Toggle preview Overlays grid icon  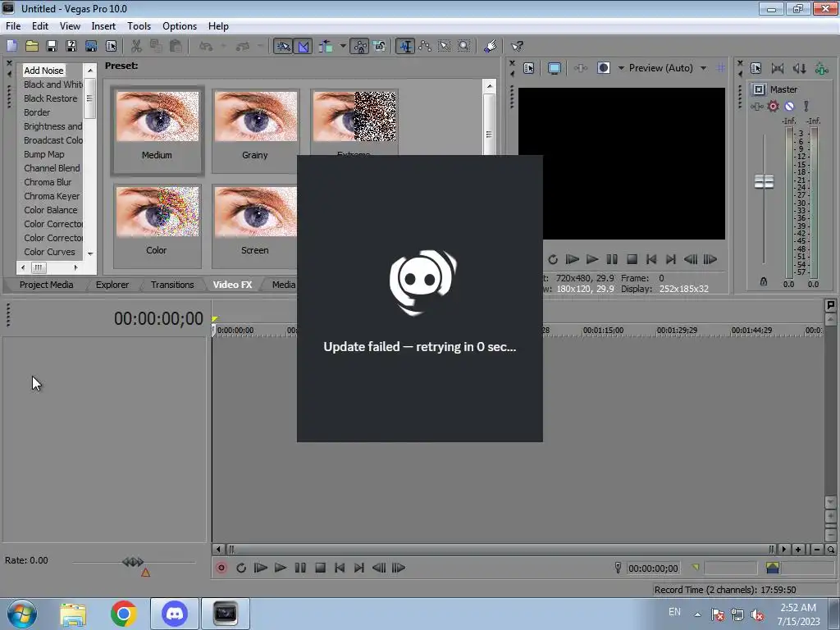[721, 68]
